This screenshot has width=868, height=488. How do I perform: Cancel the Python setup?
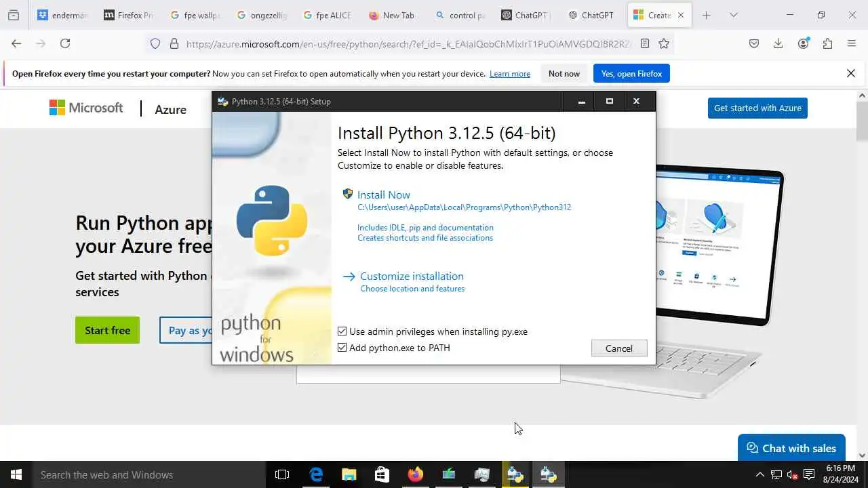[x=619, y=348]
